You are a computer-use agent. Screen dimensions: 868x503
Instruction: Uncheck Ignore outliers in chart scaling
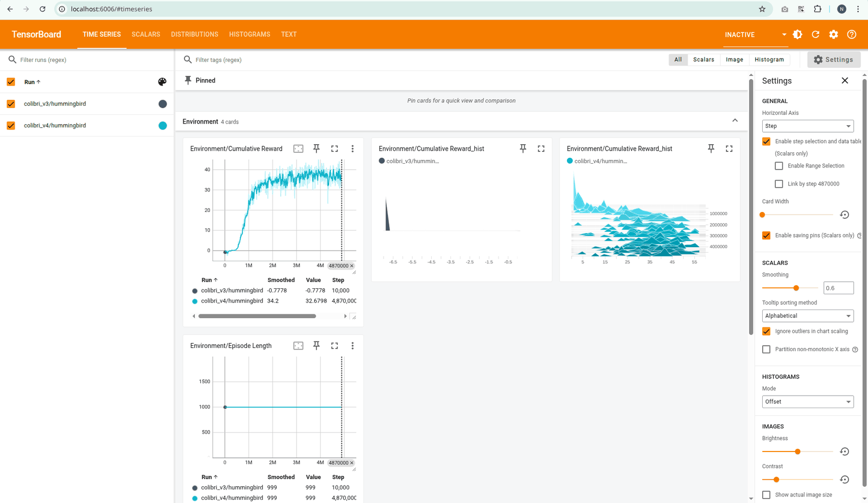tap(766, 331)
